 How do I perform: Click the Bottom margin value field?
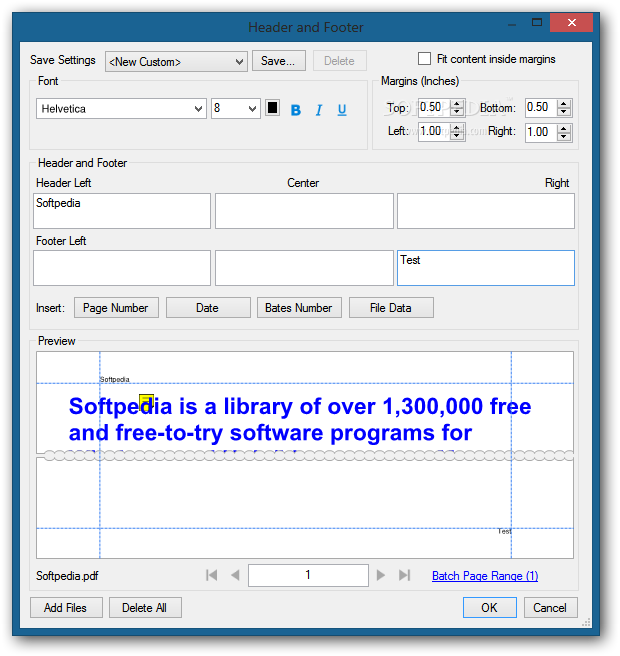(x=541, y=108)
